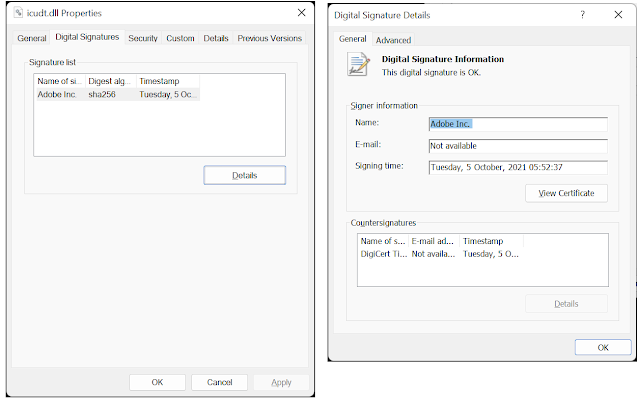Click the Signing time field
The height and width of the screenshot is (400, 638).
(518, 168)
